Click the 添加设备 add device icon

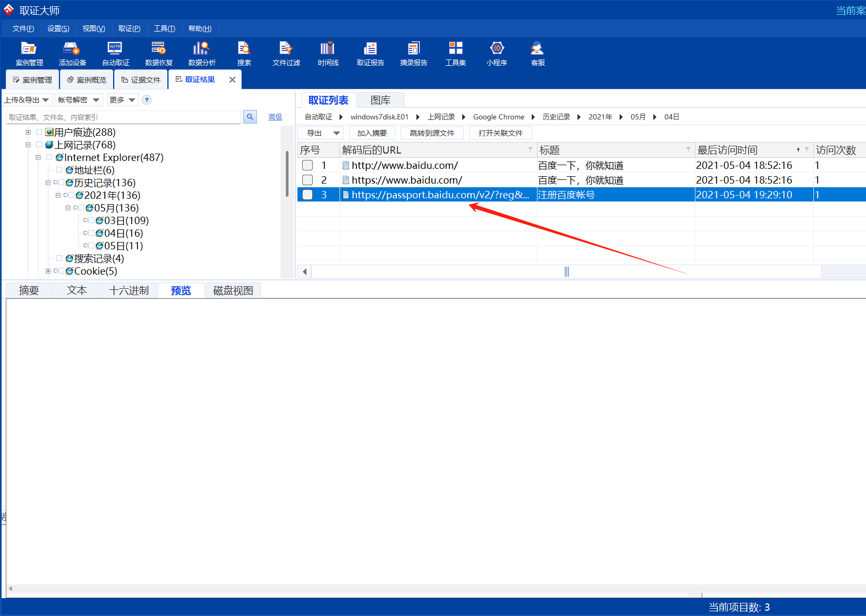[x=72, y=54]
